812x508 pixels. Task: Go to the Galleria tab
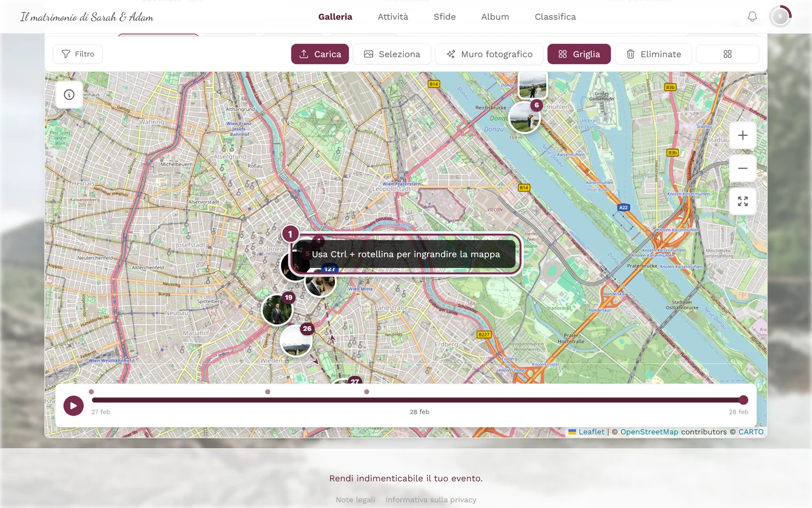point(336,17)
